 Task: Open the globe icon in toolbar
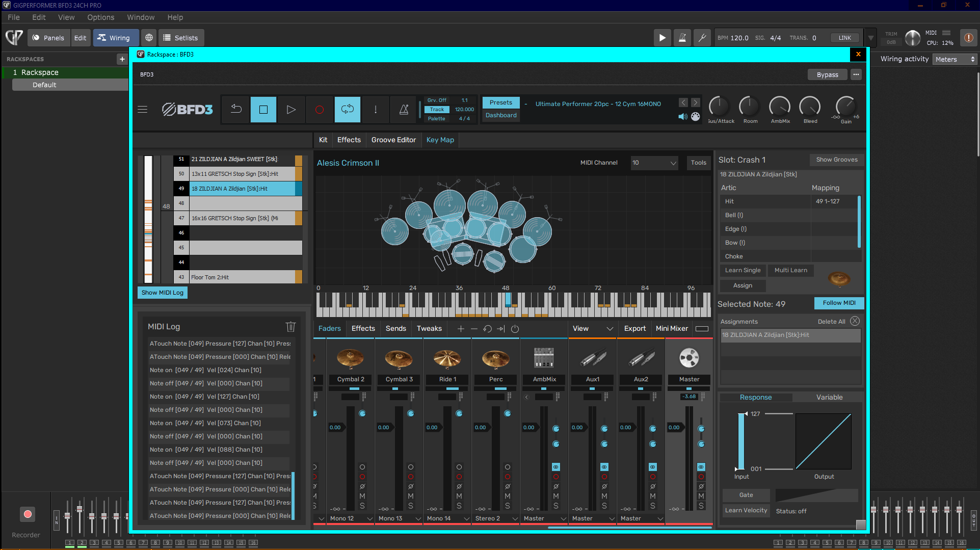click(149, 38)
